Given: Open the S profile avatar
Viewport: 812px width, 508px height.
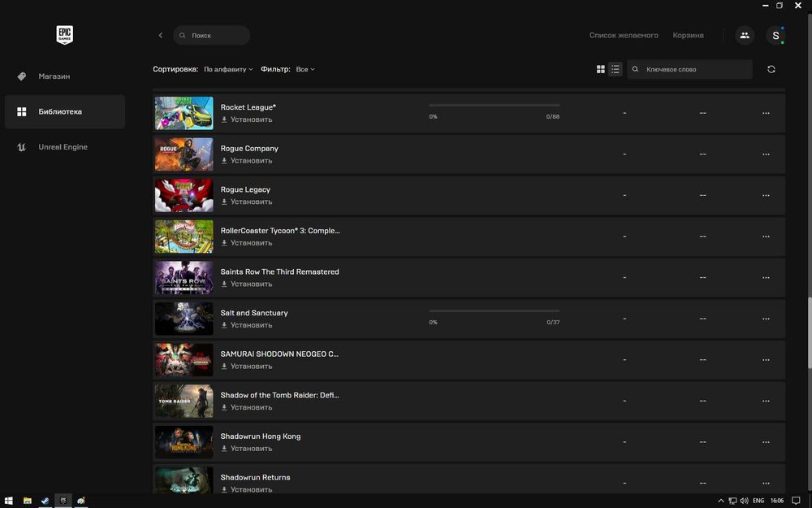Looking at the screenshot, I should (775, 35).
